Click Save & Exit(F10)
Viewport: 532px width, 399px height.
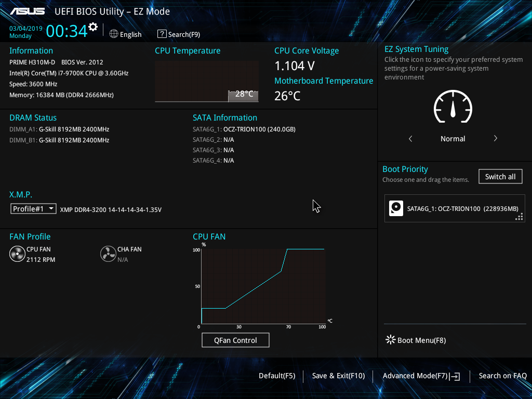point(338,376)
